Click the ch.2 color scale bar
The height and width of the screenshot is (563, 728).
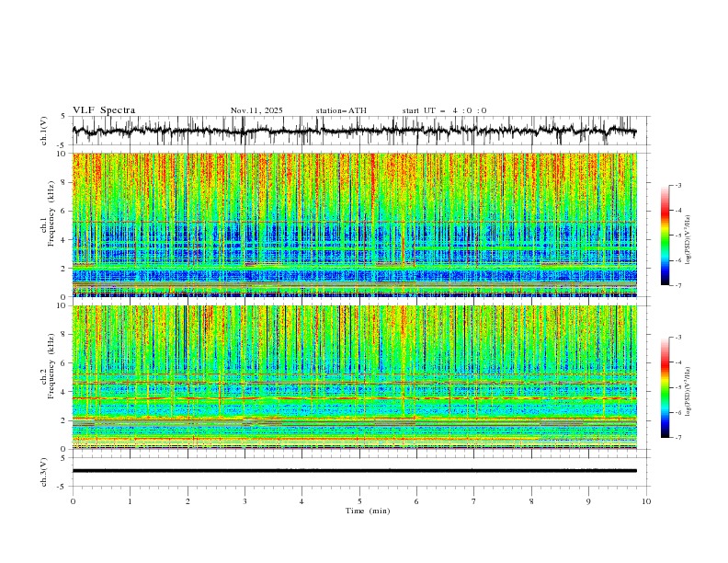[665, 387]
